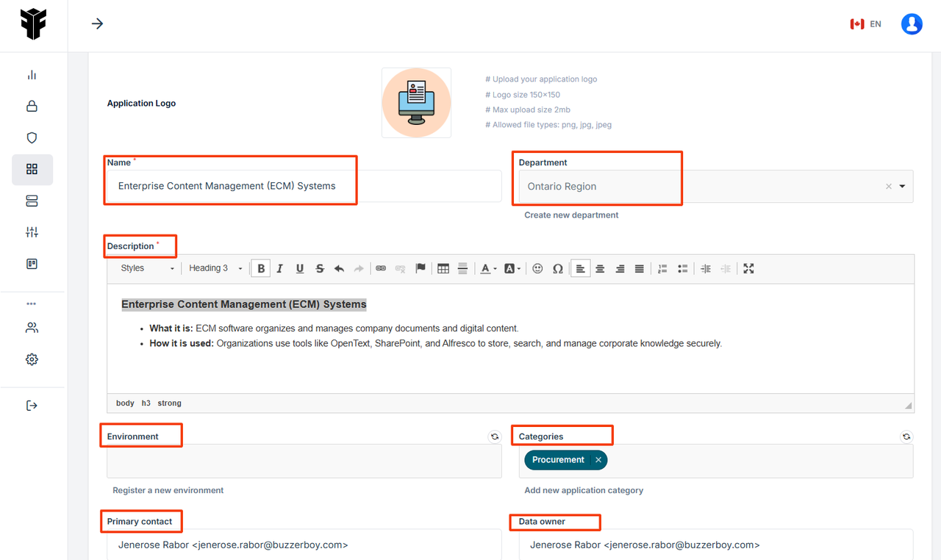Open the user profile avatar menu

pyautogui.click(x=912, y=24)
